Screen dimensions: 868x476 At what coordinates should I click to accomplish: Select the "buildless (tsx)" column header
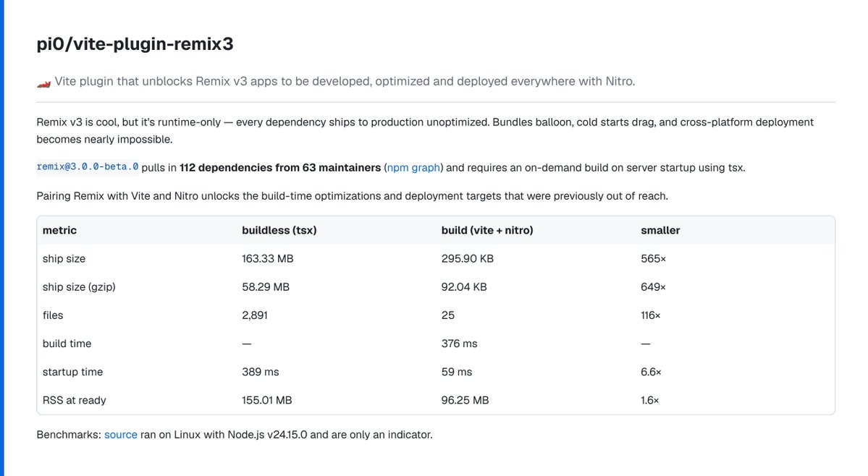tap(279, 231)
